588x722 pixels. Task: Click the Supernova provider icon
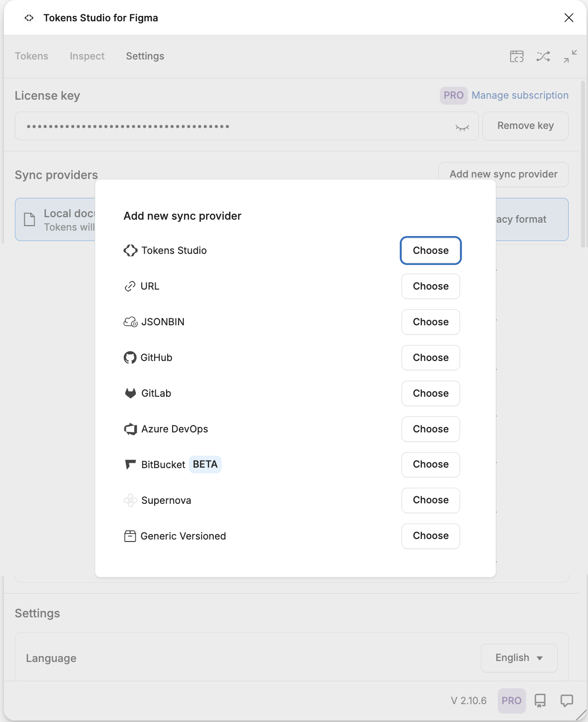tap(130, 500)
